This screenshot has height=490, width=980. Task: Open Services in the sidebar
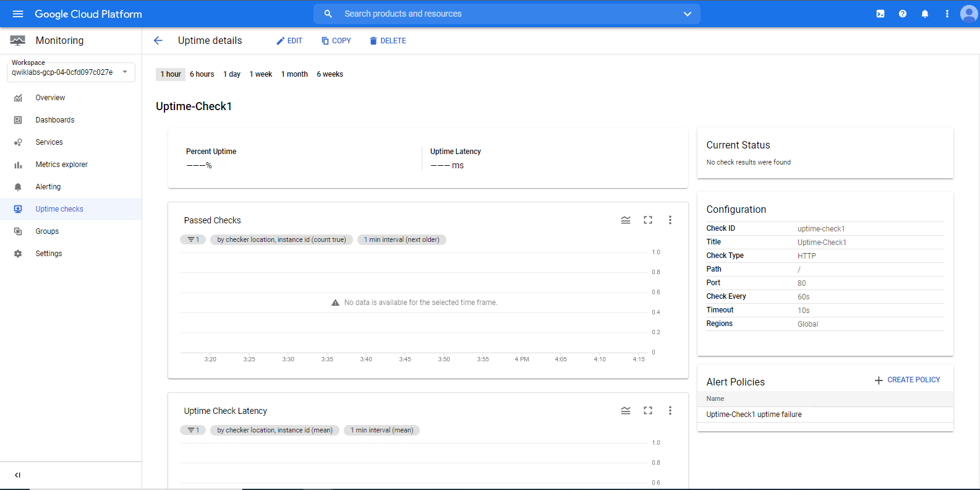[70, 142]
